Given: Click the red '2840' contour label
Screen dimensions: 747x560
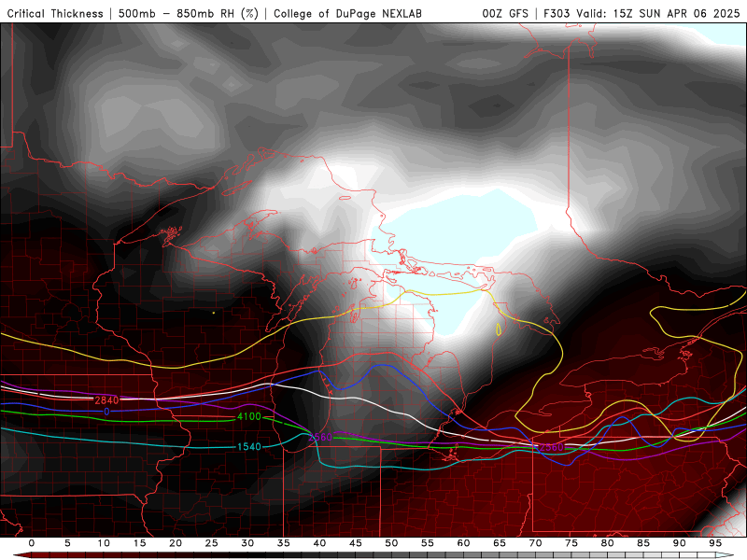Looking at the screenshot, I should coord(106,400).
